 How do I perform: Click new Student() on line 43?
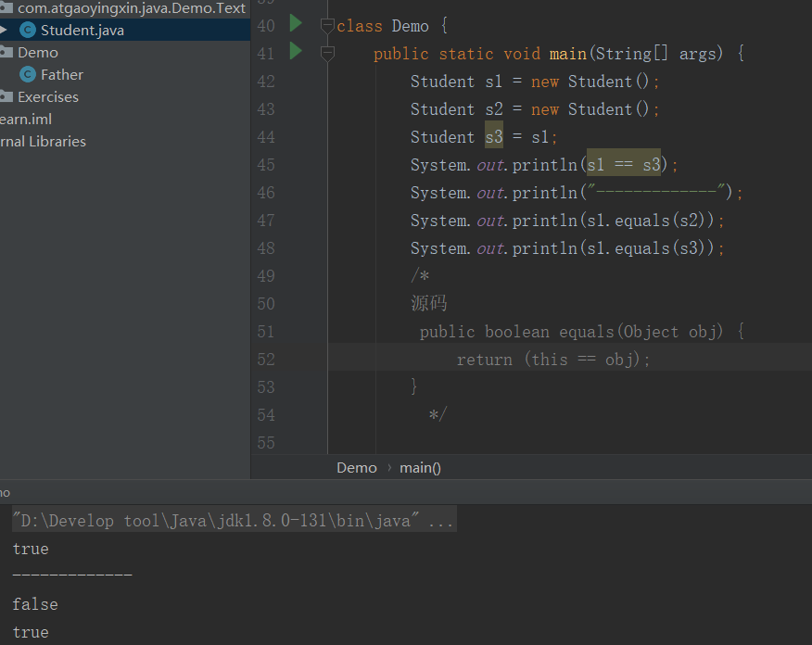point(590,109)
